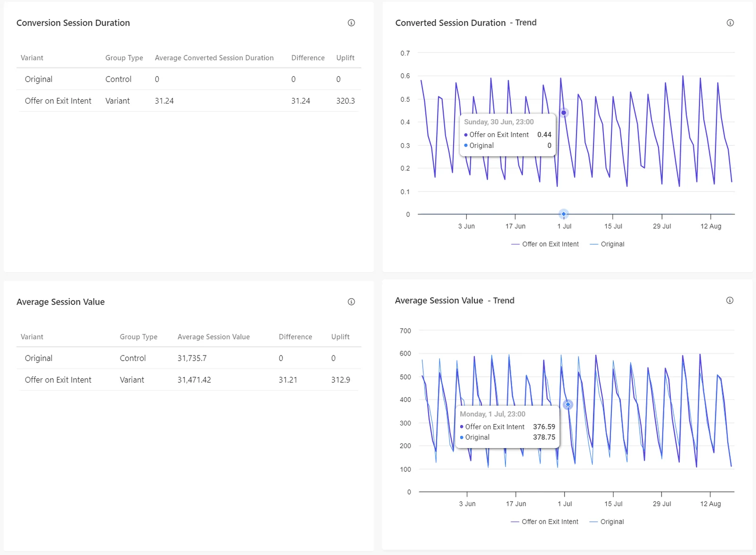Click Control cell in Conversion Session Duration table
The image size is (756, 555).
(118, 79)
